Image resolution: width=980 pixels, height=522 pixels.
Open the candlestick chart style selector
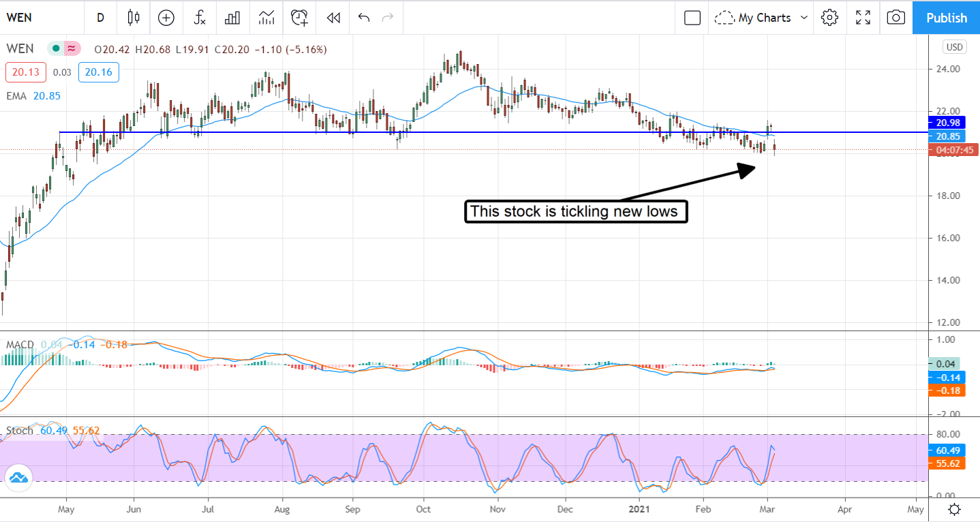click(134, 18)
